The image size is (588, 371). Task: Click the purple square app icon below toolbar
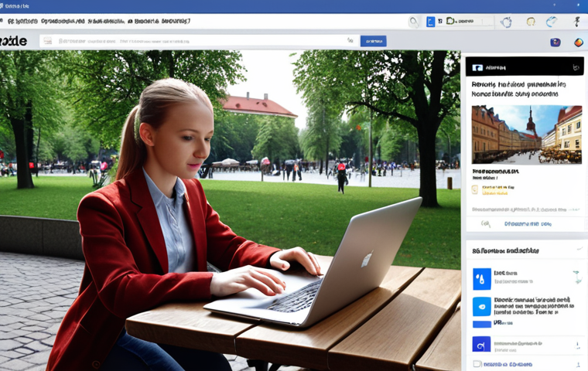click(556, 43)
